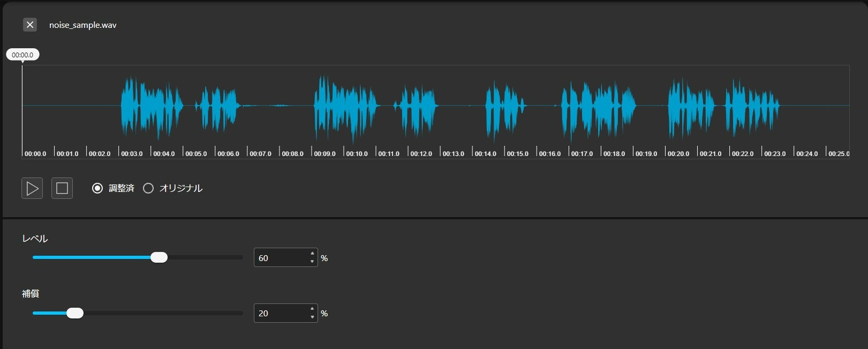
Task: Decrease 補償 with the down stepper arrow
Action: pos(312,317)
